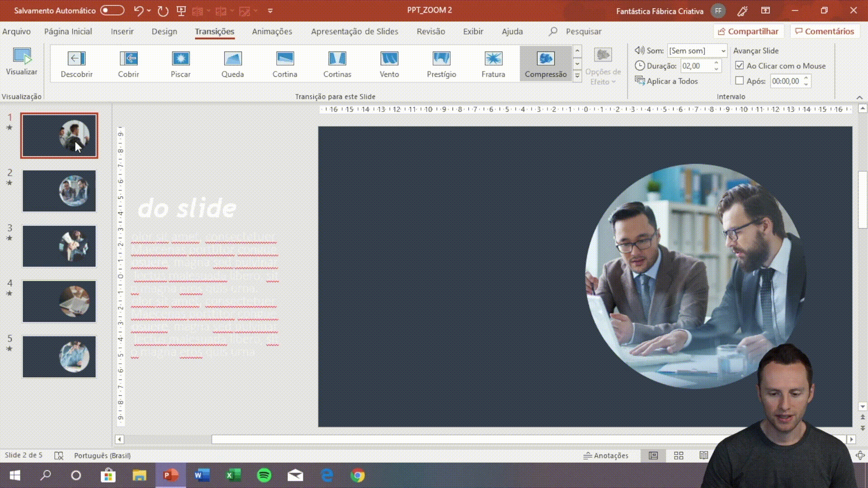Click the Duração time field
This screenshot has height=488, width=868.
(697, 66)
